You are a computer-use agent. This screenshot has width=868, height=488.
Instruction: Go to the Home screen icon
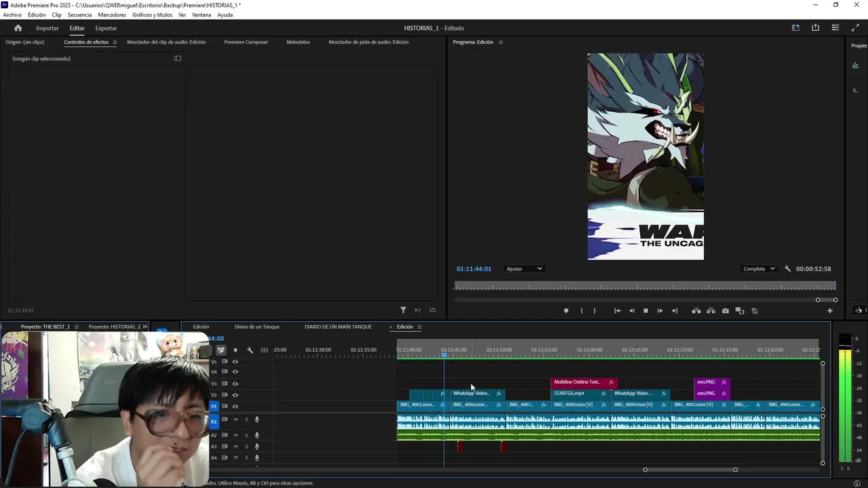click(x=18, y=28)
